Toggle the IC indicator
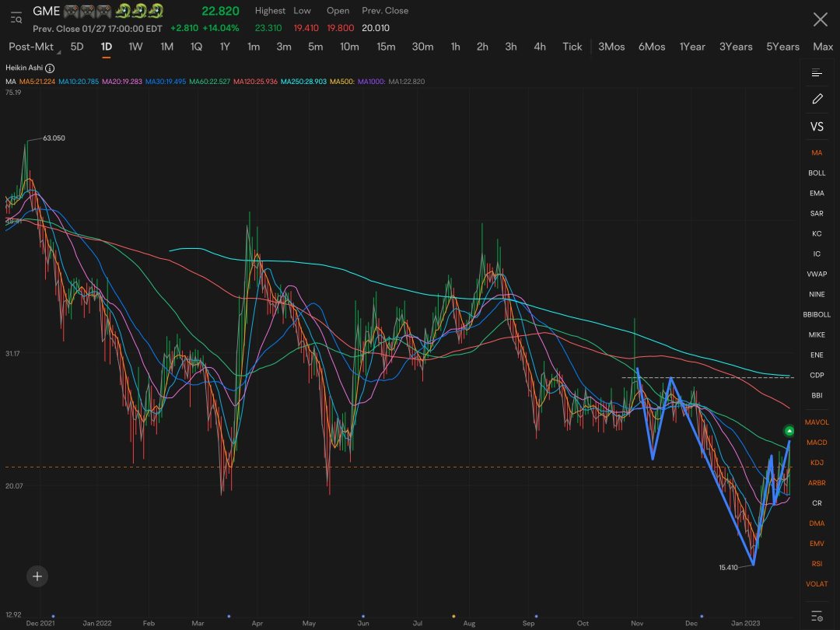 (817, 254)
